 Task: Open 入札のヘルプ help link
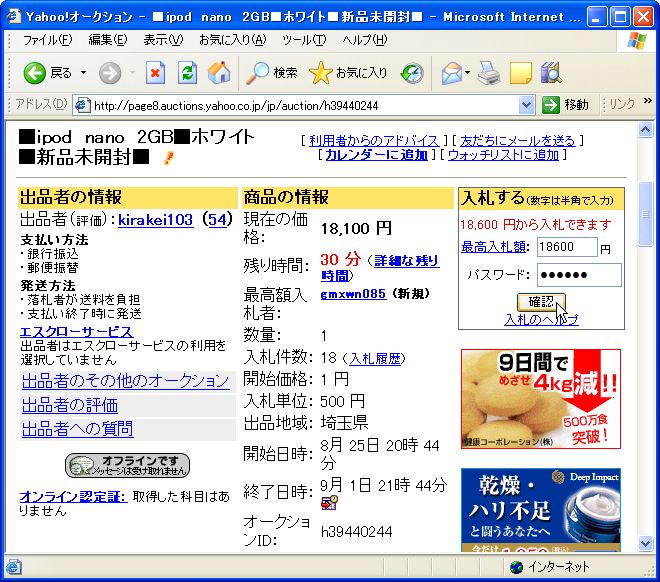(541, 320)
